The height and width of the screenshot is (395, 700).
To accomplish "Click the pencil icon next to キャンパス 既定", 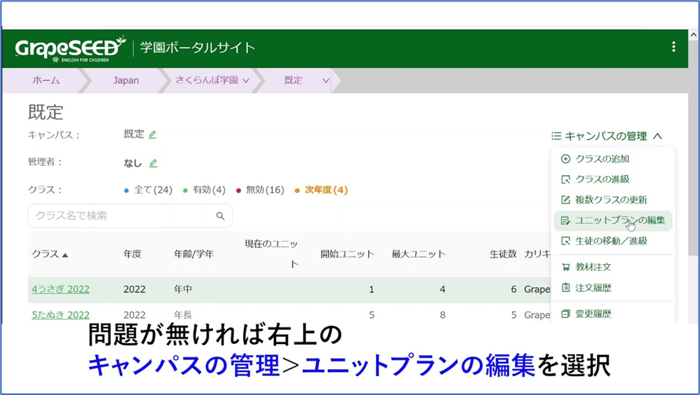I will (x=152, y=134).
